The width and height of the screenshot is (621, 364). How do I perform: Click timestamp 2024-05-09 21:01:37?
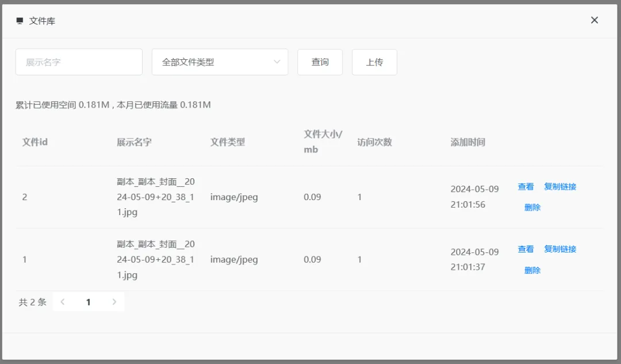coord(474,259)
